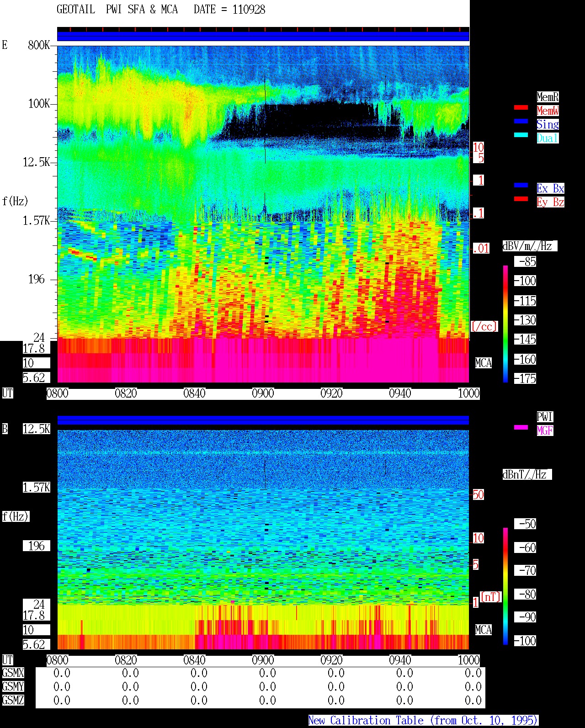Click the GSMX row label
Screen dimensions: 585x728
(x=13, y=673)
